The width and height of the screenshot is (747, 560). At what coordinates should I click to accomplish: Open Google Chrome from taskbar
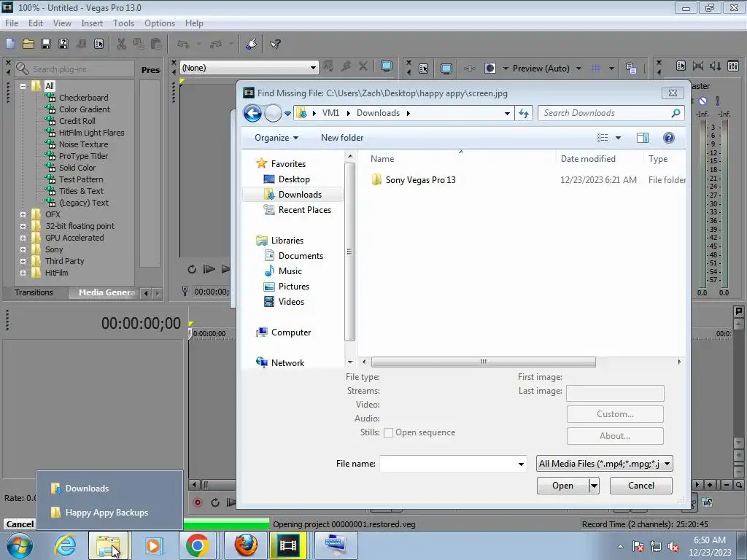pyautogui.click(x=197, y=545)
